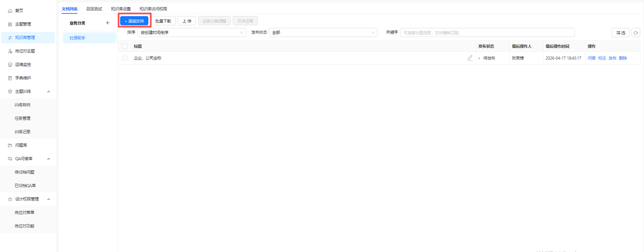Click the 岗位对主题 user icon in sidebar
The width and height of the screenshot is (644, 252).
(10, 51)
